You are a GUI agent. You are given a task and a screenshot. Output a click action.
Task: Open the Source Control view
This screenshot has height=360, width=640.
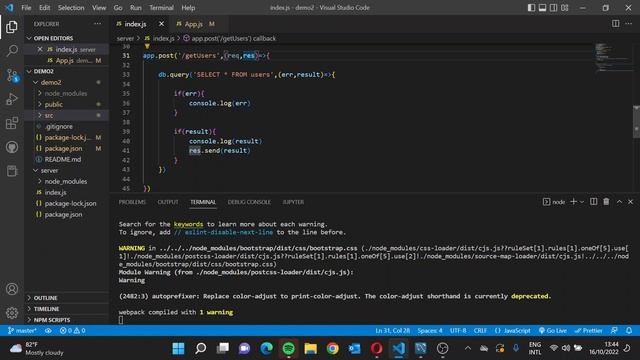(12, 76)
